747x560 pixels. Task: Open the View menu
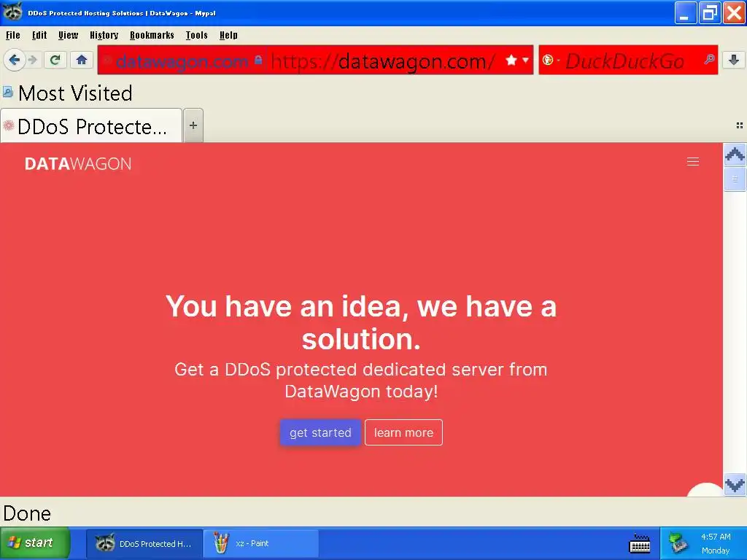pyautogui.click(x=68, y=35)
